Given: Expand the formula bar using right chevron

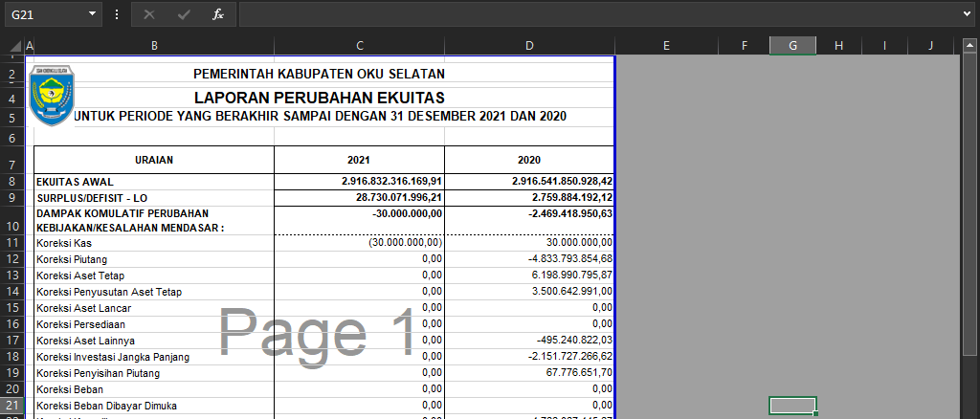Looking at the screenshot, I should pos(968,14).
